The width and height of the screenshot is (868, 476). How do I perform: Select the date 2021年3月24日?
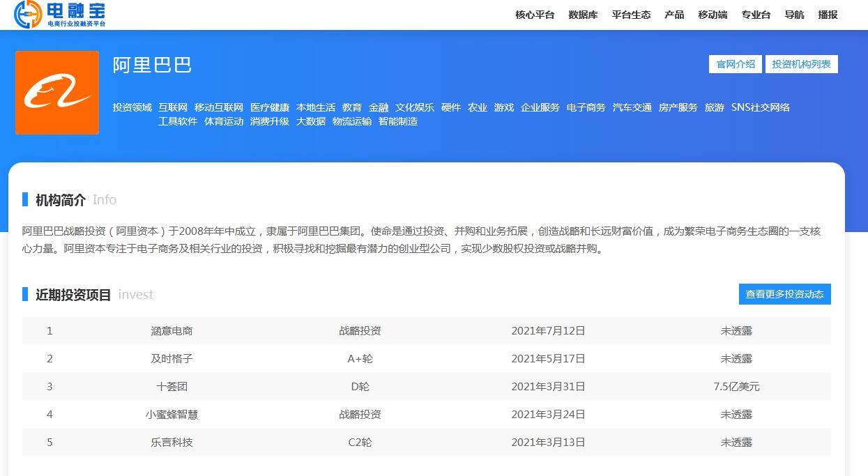click(x=548, y=415)
